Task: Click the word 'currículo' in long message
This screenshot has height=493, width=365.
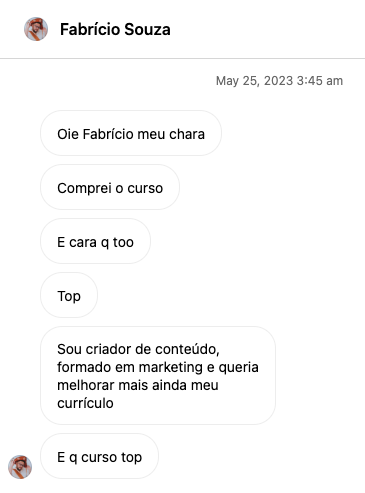Action: pyautogui.click(x=85, y=403)
